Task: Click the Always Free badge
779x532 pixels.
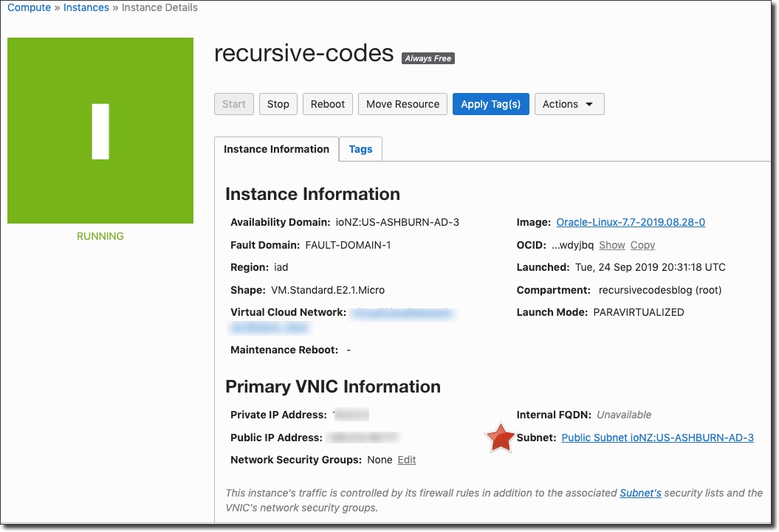Action: [x=428, y=58]
